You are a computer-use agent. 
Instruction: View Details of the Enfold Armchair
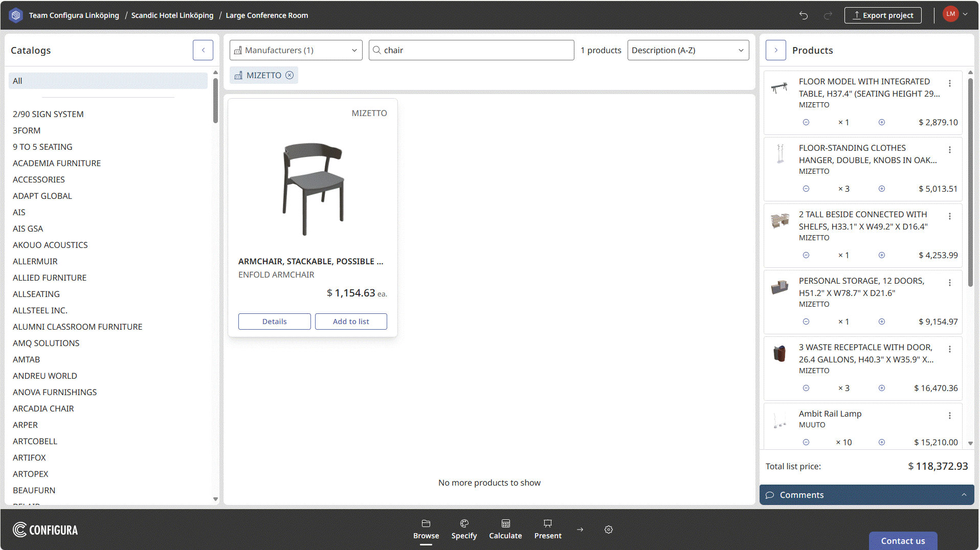click(x=275, y=322)
